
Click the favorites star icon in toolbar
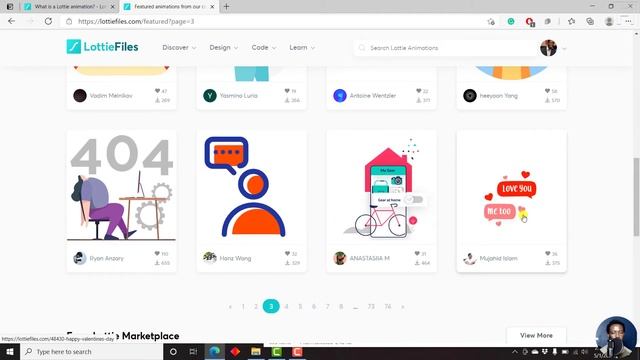571,22
